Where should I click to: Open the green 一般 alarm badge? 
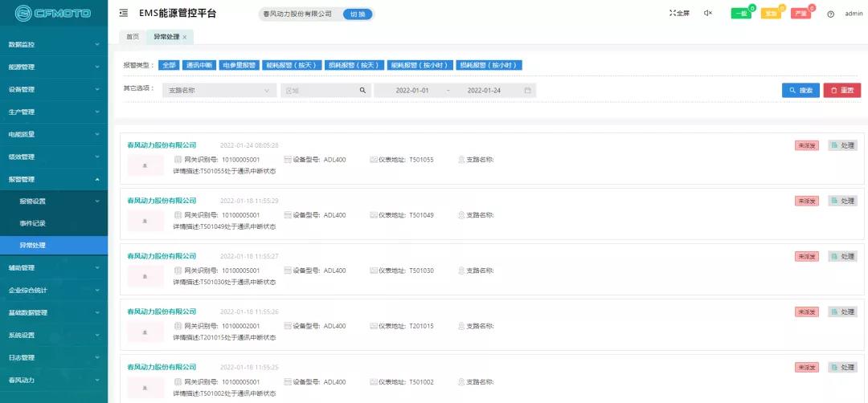741,14
